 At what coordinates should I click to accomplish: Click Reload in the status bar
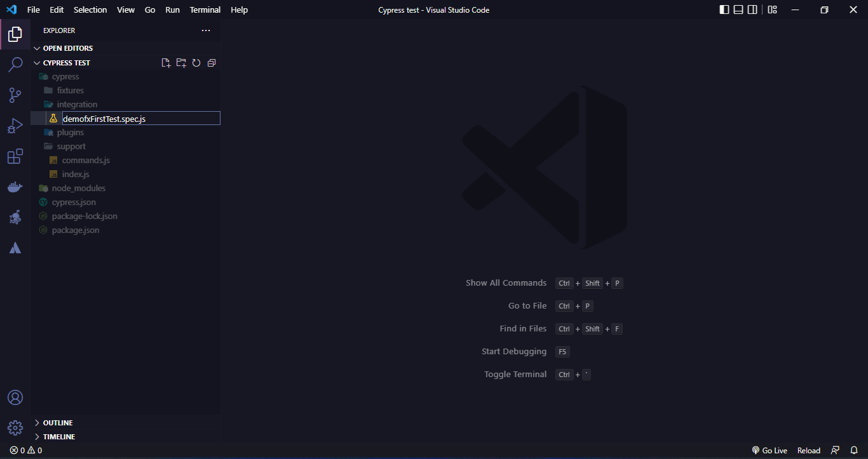(x=809, y=451)
